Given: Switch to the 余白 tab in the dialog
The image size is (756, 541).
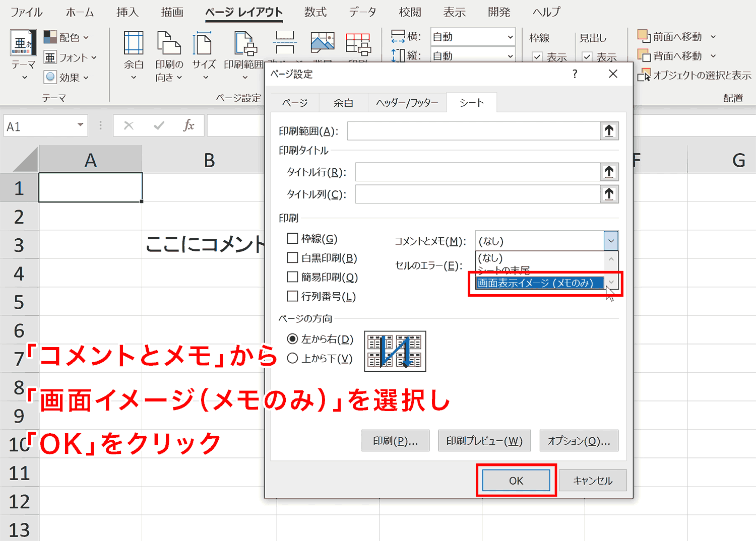Looking at the screenshot, I should tap(343, 103).
